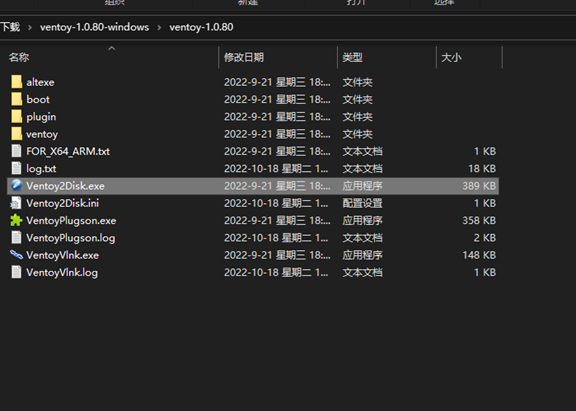Select the Ventoy2Disk.exe file name

pyautogui.click(x=65, y=186)
